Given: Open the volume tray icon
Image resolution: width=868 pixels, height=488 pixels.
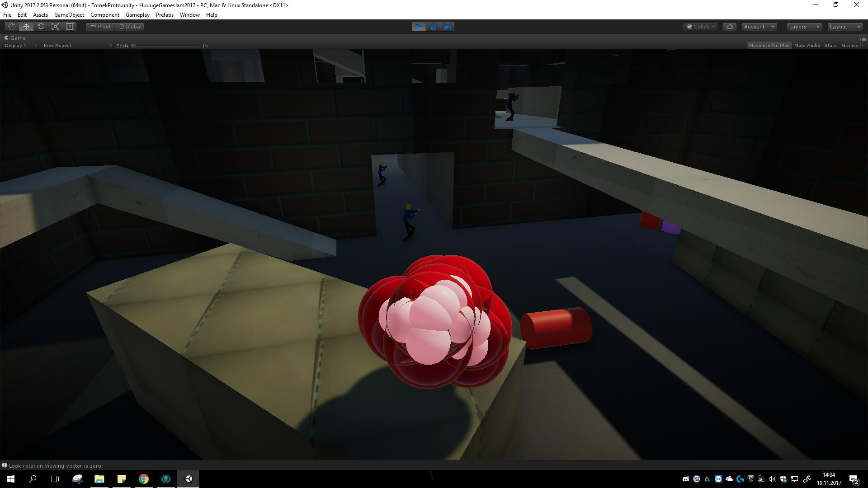Looking at the screenshot, I should (x=772, y=479).
